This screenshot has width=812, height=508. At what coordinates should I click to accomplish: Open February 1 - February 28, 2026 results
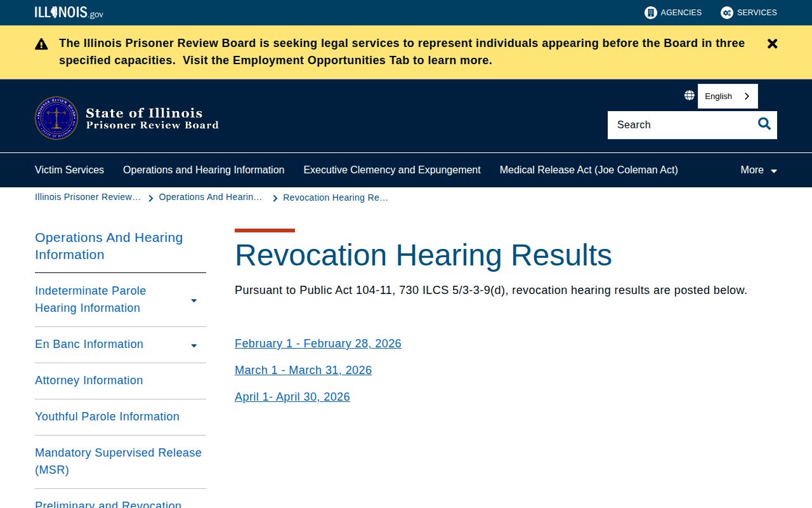(318, 344)
